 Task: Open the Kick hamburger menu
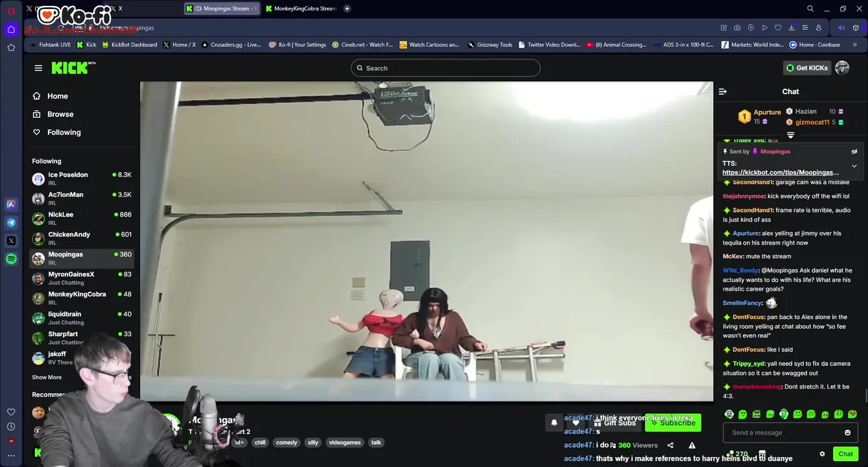tap(38, 68)
